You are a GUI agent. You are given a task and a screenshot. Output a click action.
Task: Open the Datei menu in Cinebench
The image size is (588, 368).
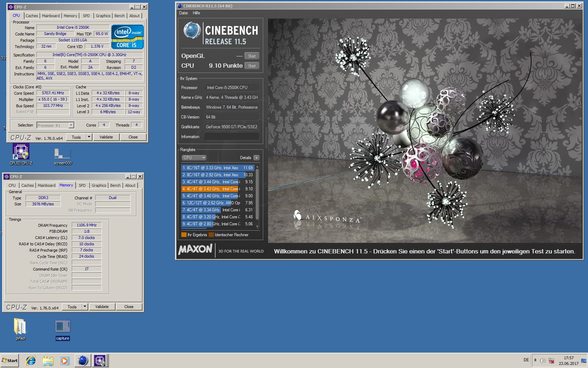click(183, 13)
